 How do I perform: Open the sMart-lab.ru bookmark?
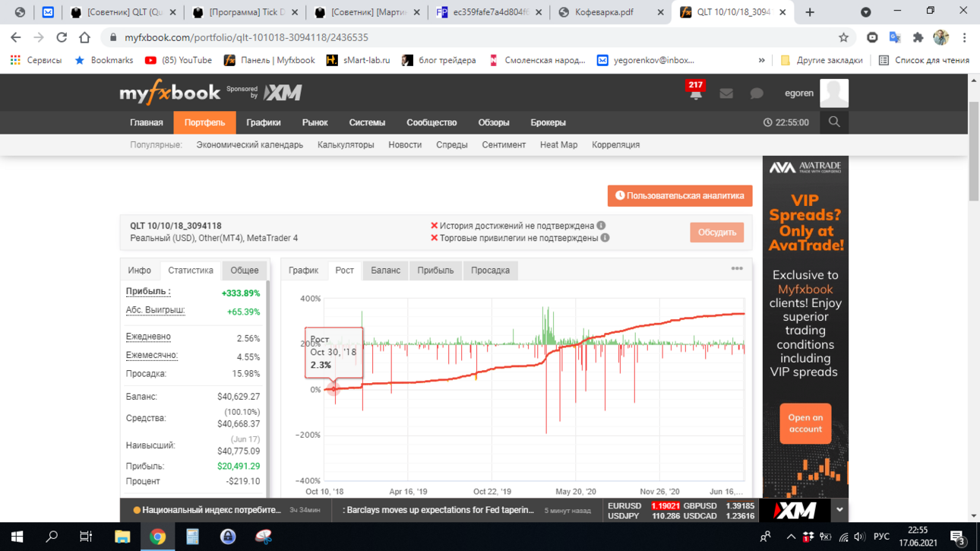pos(358,60)
